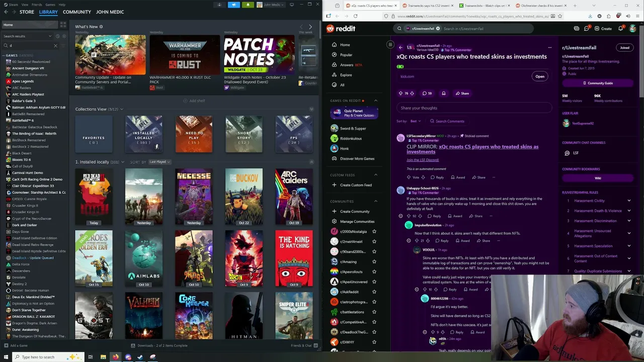Viewport: 644px width, 362px height.
Task: Open Steam friends icon button in title bar
Action: click(220, 5)
